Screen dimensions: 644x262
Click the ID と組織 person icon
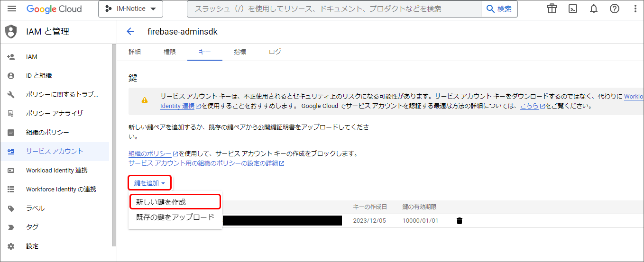point(11,76)
